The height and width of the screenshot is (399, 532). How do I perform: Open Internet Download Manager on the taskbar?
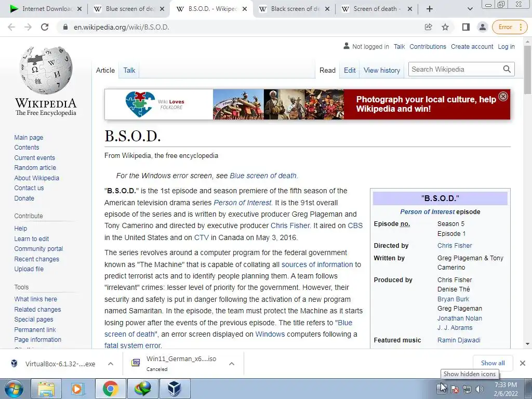[142, 389]
